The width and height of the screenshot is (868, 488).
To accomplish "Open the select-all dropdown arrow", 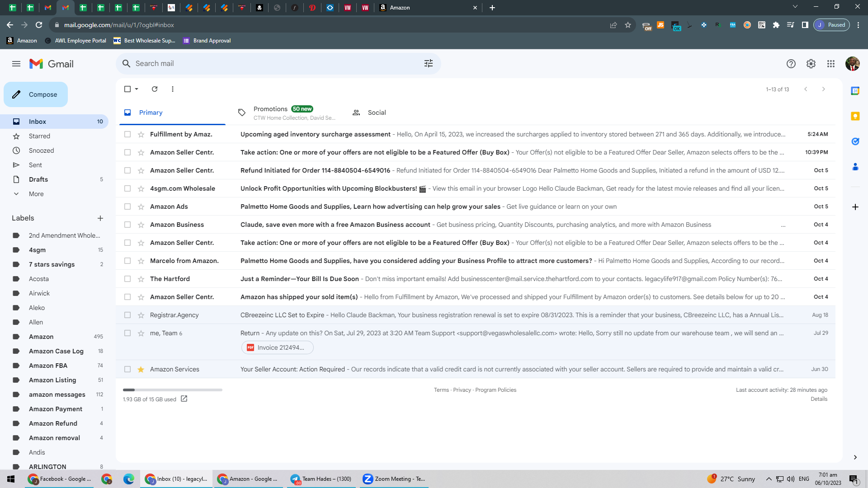I will [x=137, y=89].
